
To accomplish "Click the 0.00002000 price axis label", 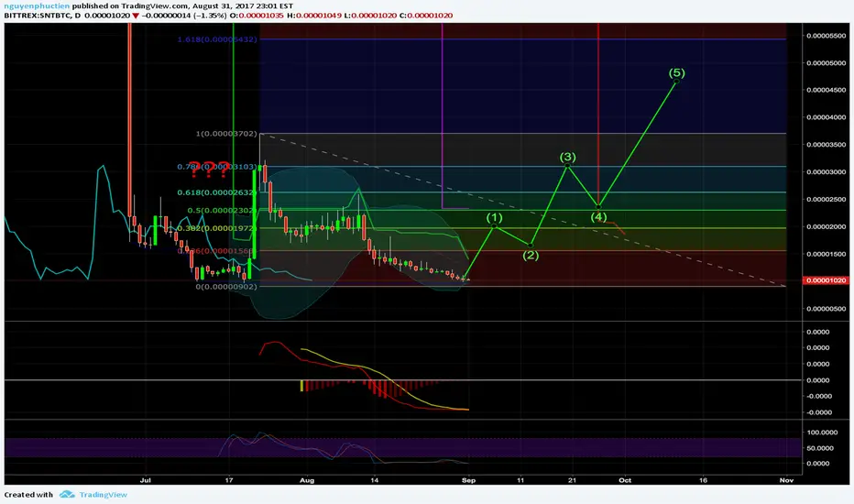I will click(827, 226).
